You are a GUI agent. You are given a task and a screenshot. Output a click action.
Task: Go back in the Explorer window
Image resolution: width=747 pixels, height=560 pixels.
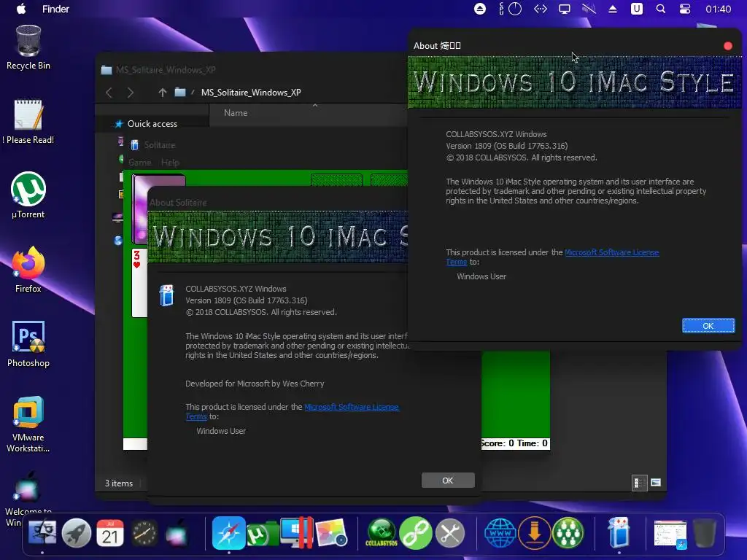tap(109, 93)
